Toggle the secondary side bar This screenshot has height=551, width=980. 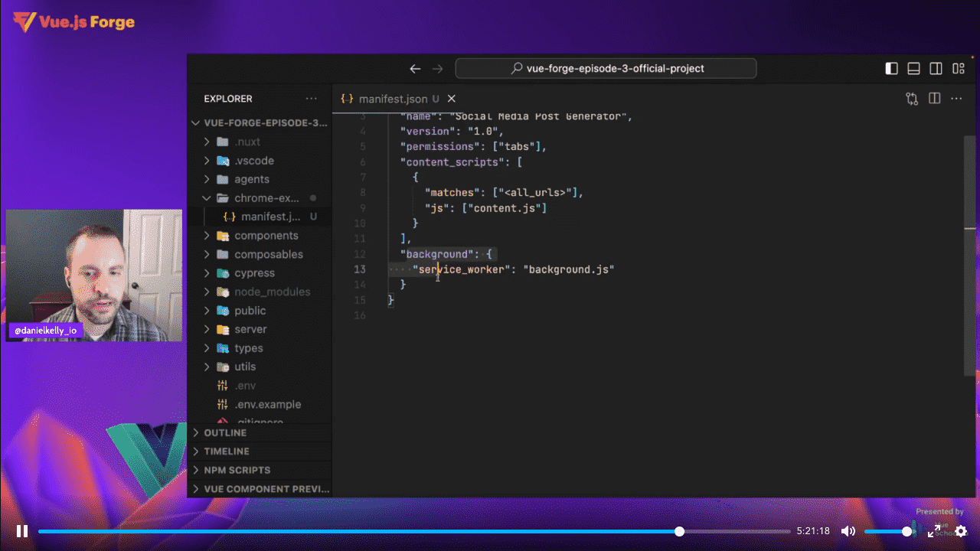936,69
